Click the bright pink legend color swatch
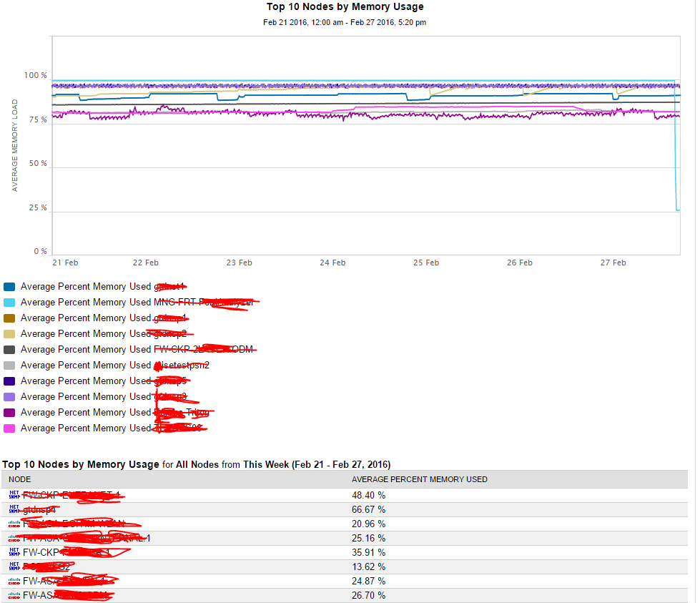 pos(9,428)
